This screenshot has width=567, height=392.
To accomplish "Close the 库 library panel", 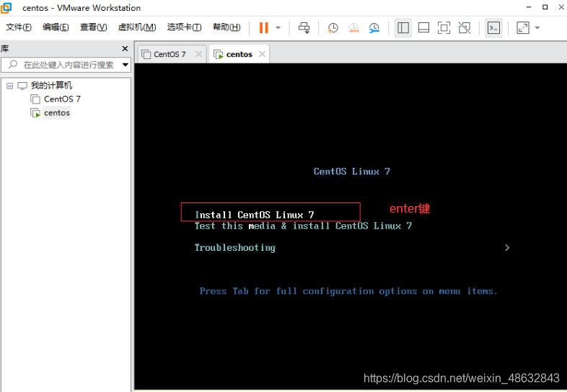I will [x=125, y=48].
